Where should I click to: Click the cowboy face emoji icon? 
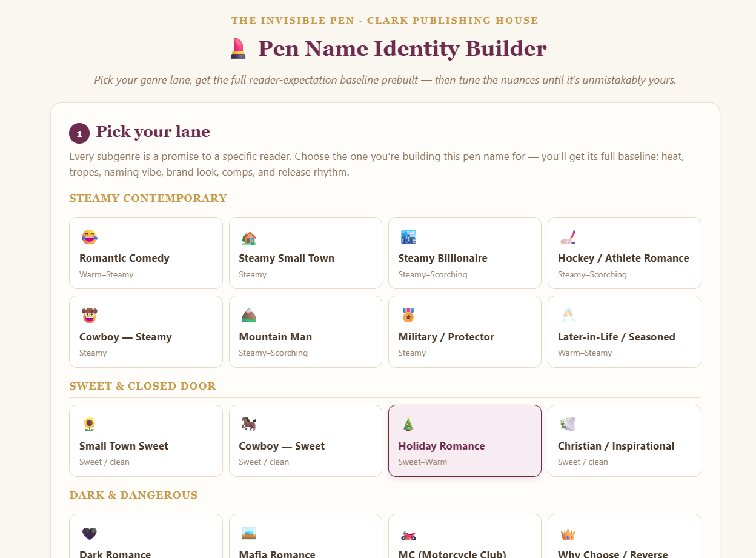click(90, 316)
